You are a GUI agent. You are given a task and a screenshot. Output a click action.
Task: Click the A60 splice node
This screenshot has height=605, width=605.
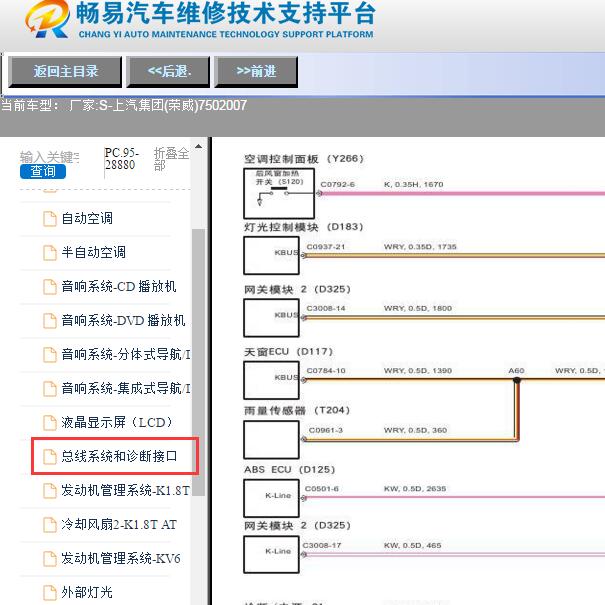(x=517, y=380)
